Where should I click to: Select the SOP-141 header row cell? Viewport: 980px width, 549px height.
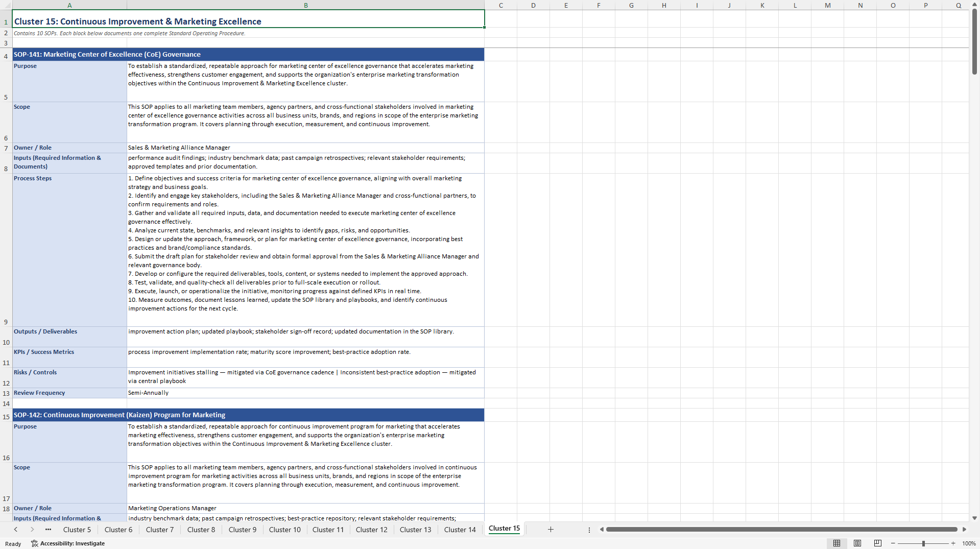coord(248,55)
